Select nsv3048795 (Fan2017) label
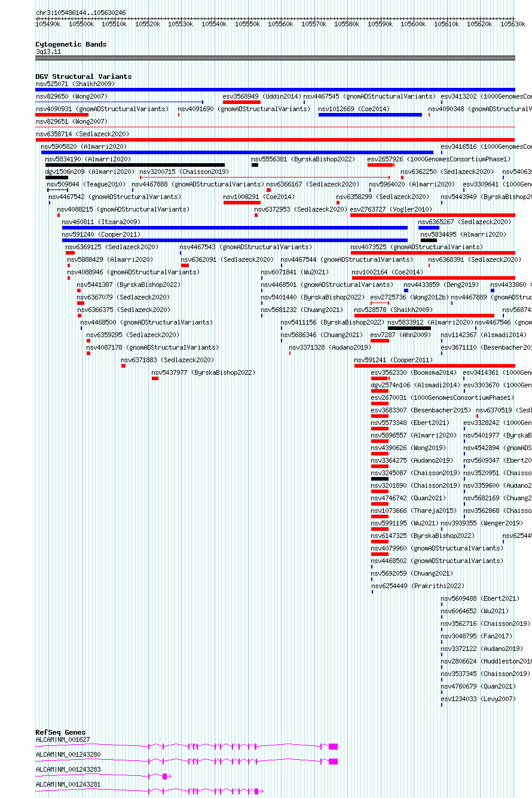The width and height of the screenshot is (532, 798). [x=476, y=636]
